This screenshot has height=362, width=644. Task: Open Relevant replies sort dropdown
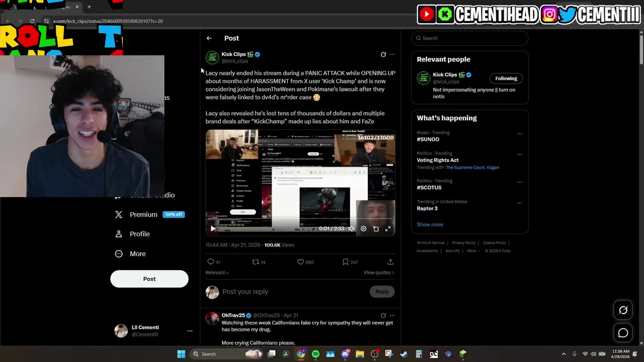pyautogui.click(x=217, y=273)
